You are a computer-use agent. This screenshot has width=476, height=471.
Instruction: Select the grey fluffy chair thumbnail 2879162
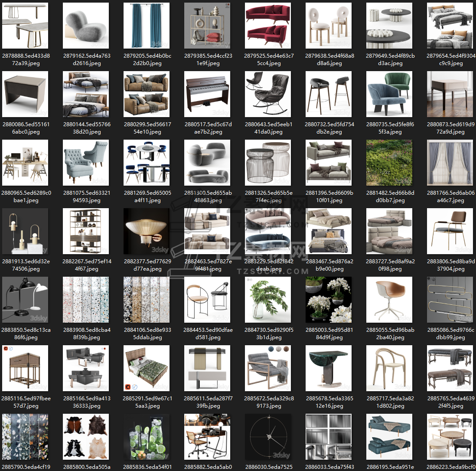86,26
